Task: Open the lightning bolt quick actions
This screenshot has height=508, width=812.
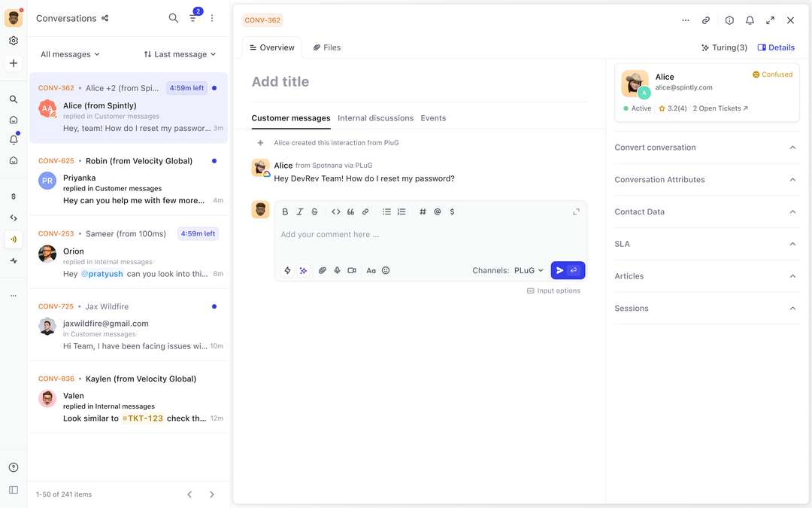Action: click(x=287, y=271)
